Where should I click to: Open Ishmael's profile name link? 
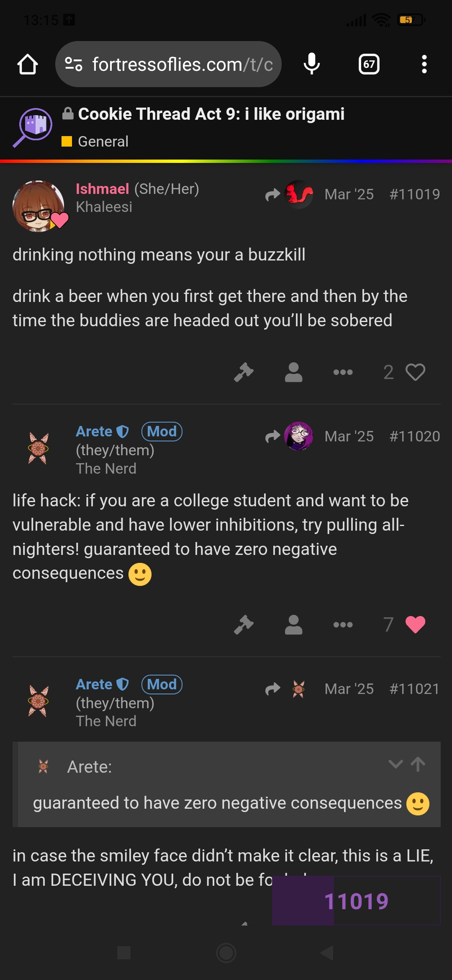click(x=102, y=189)
